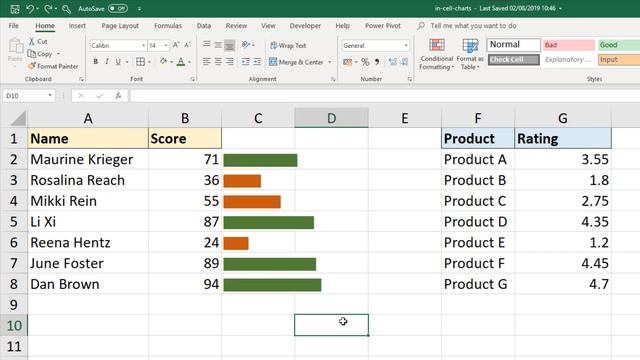Click the Decrease Indent icon
The height and width of the screenshot is (360, 640).
[x=245, y=62]
